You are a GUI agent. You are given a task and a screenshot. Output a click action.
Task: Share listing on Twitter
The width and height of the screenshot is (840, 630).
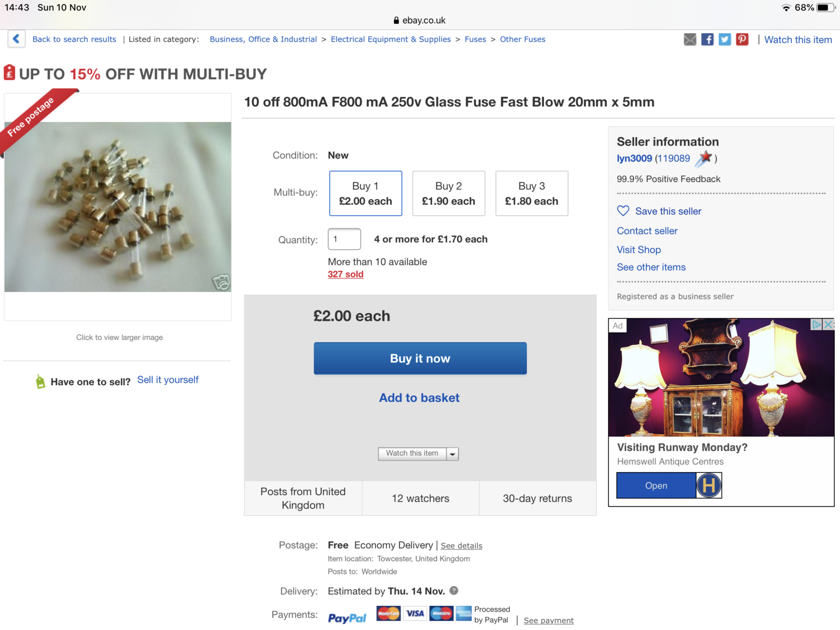tap(724, 39)
